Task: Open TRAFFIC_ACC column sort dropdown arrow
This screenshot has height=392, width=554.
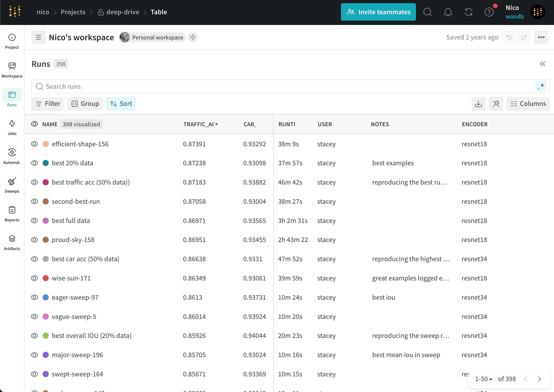Action: point(216,124)
